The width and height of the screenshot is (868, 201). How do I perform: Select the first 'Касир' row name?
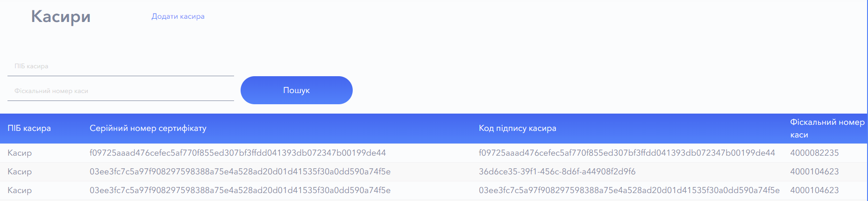click(x=20, y=153)
